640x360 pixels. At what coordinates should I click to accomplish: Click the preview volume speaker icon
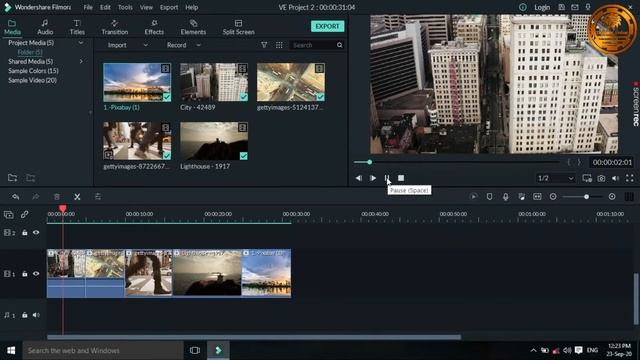coord(616,178)
